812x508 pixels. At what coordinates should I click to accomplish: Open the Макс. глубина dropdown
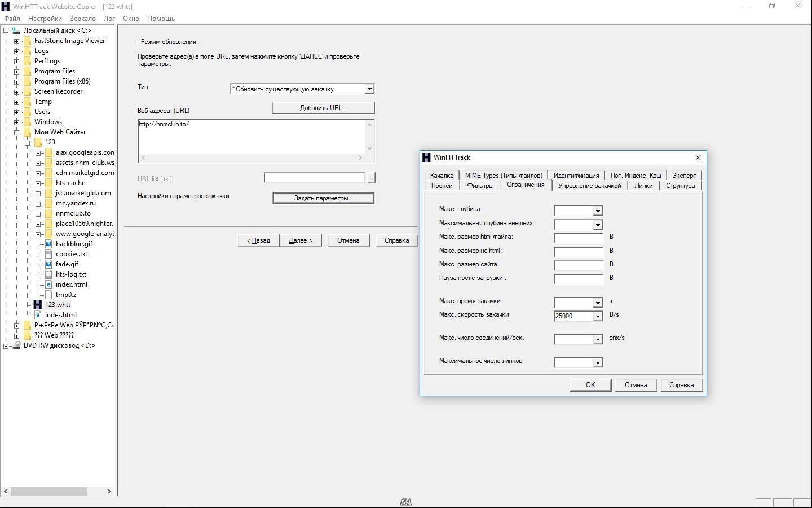click(598, 211)
